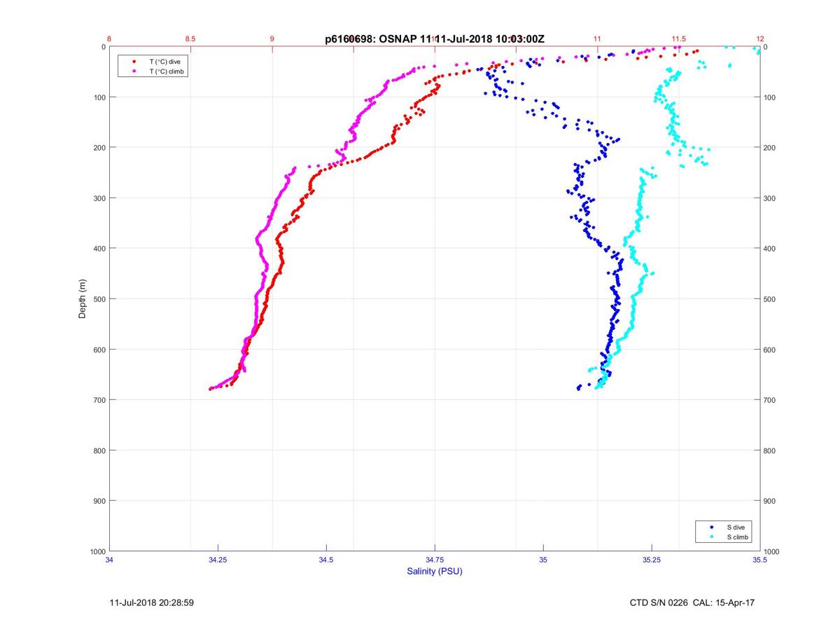This screenshot has width=840, height=620.
Task: Click left depth axis tick '300'
Action: point(99,198)
